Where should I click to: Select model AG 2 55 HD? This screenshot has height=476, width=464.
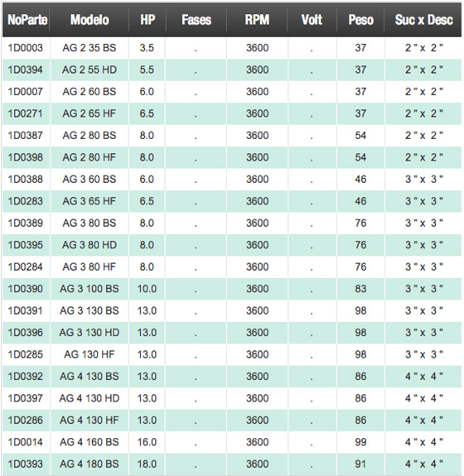(x=89, y=70)
